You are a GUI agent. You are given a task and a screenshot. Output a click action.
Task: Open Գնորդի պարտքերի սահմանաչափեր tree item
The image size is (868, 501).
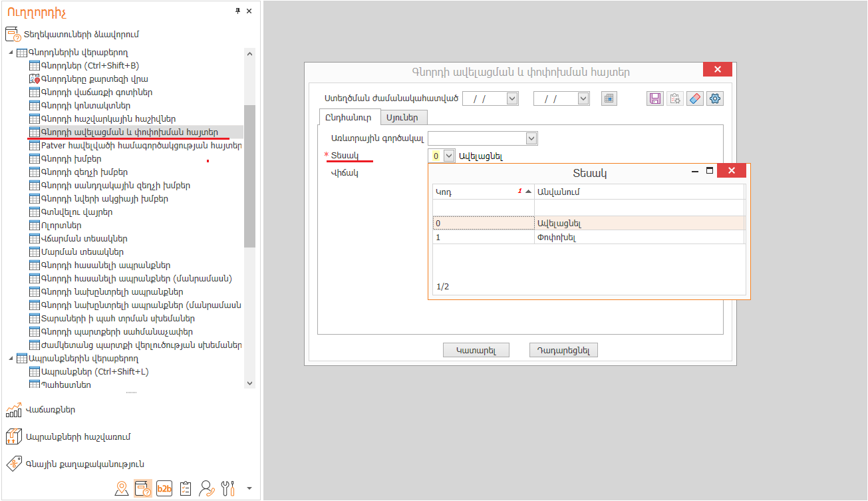(x=117, y=332)
